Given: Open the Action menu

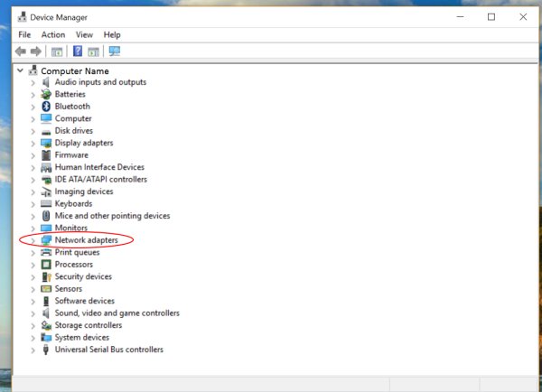Looking at the screenshot, I should pyautogui.click(x=53, y=35).
